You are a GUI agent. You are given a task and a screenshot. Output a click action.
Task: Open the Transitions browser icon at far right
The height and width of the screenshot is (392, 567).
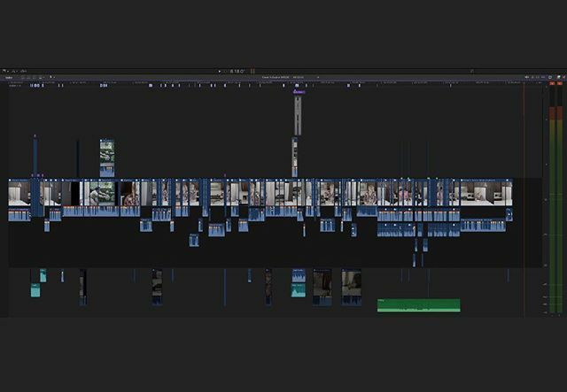tap(563, 77)
